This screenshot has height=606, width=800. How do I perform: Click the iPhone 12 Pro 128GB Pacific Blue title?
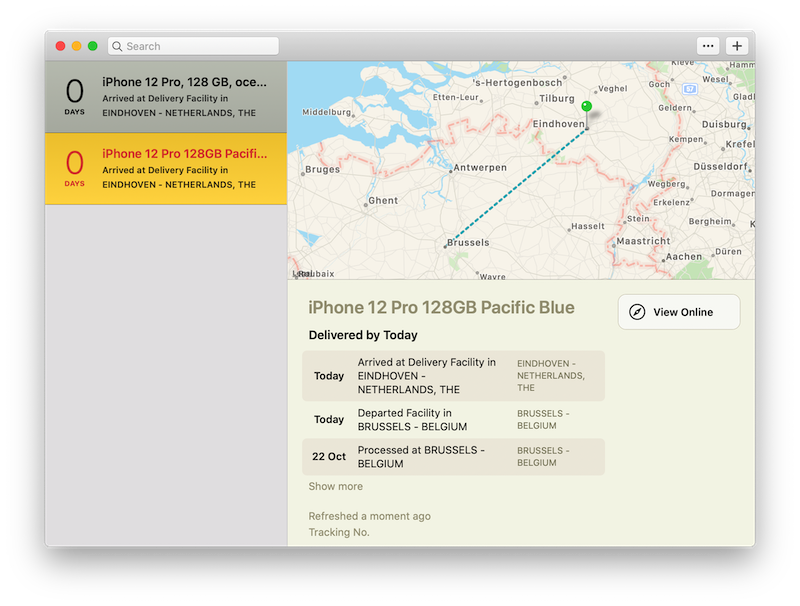tap(441, 307)
